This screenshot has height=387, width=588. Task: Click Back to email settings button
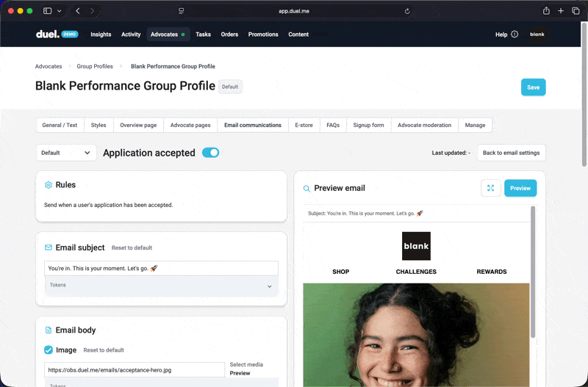[511, 153]
